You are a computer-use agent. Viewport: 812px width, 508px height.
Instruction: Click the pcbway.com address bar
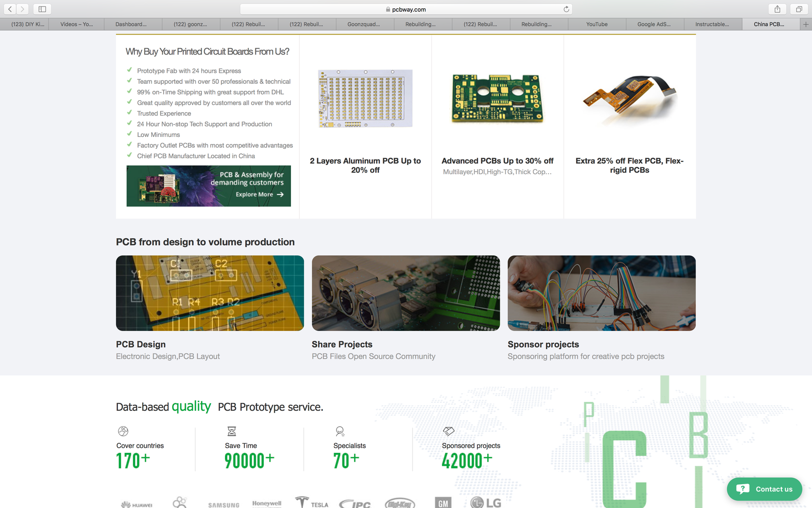pos(406,9)
